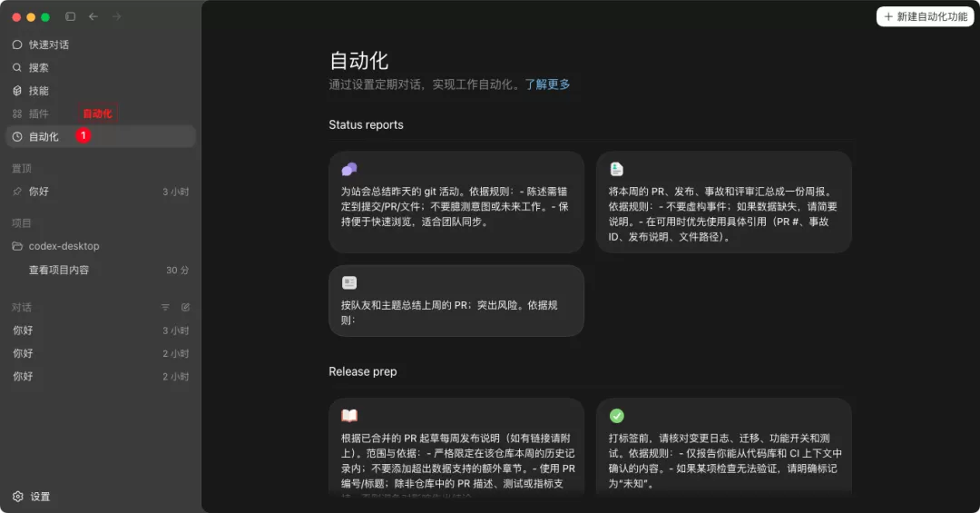Click the document icon on weekly report card

coord(616,169)
